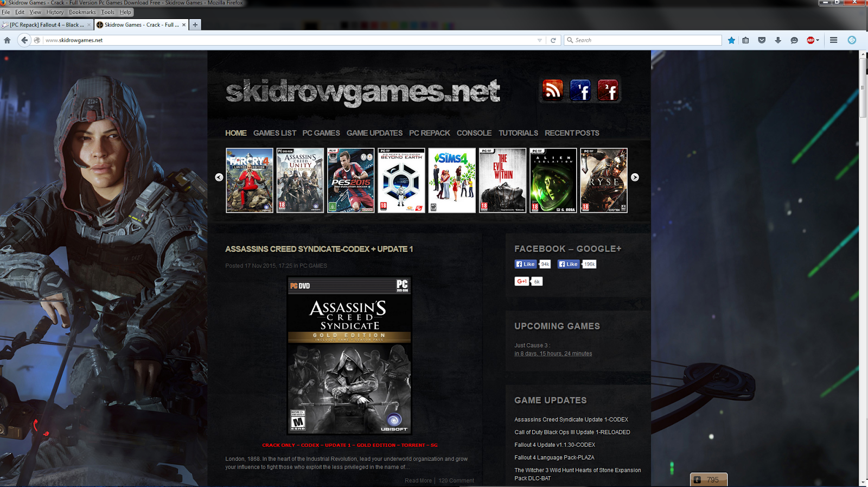Click the blue Facebook 1 icon
This screenshot has width=868, height=487.
tap(580, 91)
